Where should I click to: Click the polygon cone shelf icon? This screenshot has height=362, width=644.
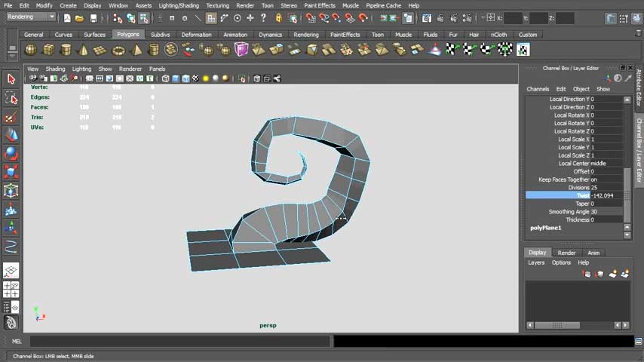tap(83, 50)
